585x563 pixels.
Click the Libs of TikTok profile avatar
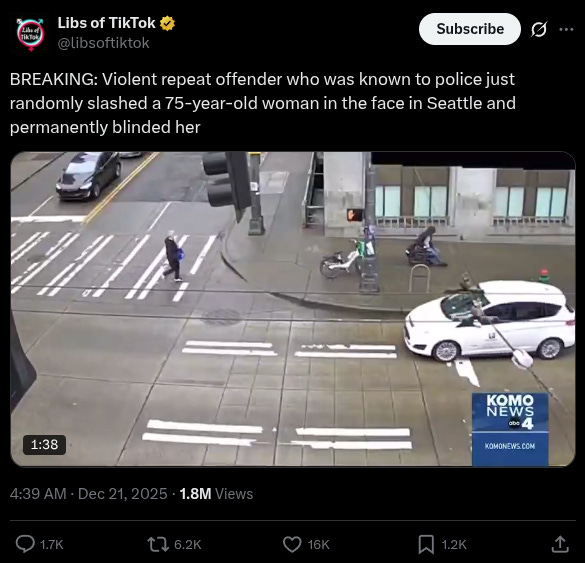[x=31, y=34]
